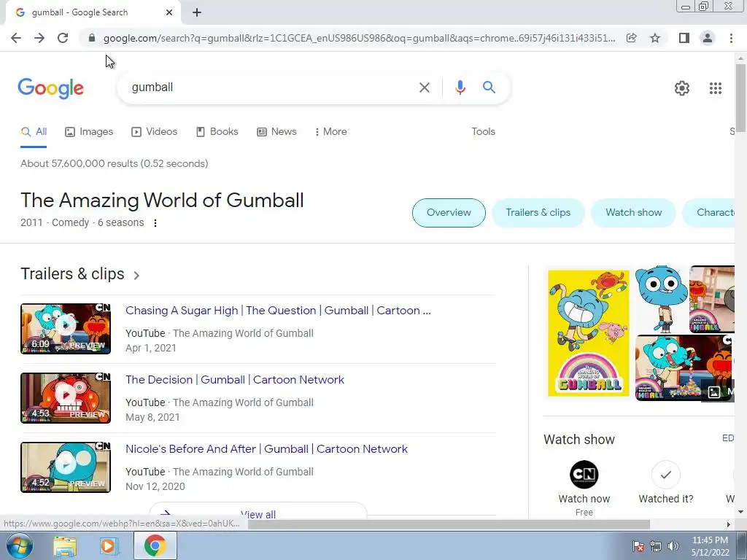Screen dimensions: 747x560
Task: Play the 4:53 The Decision video thumbnail
Action: [66, 398]
